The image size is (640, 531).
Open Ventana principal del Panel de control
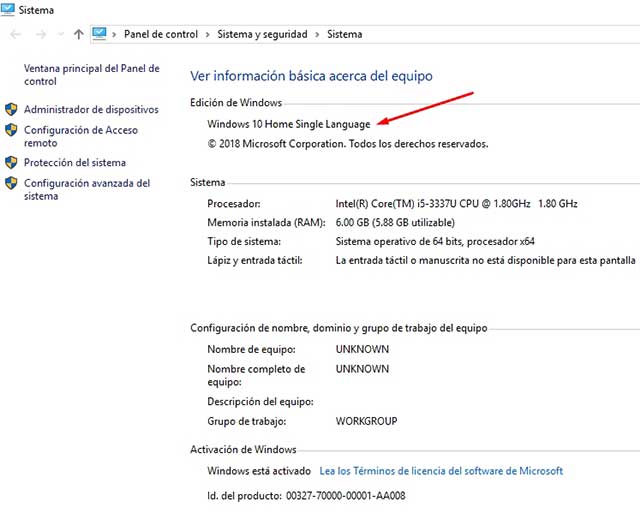click(91, 75)
